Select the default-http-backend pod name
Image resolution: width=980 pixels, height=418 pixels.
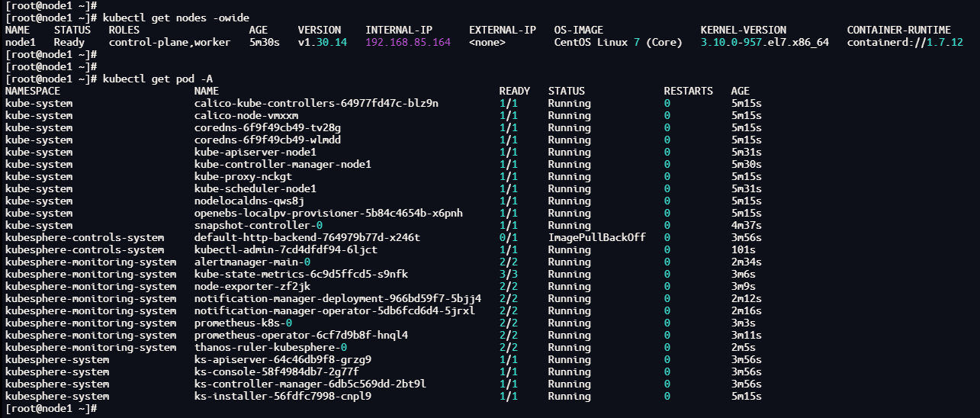click(x=307, y=237)
